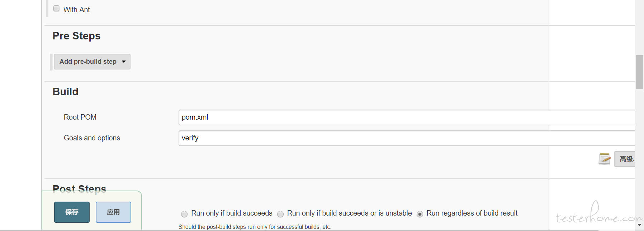Image resolution: width=644 pixels, height=231 pixels.
Task: Click the Root POM label
Action: coord(80,117)
